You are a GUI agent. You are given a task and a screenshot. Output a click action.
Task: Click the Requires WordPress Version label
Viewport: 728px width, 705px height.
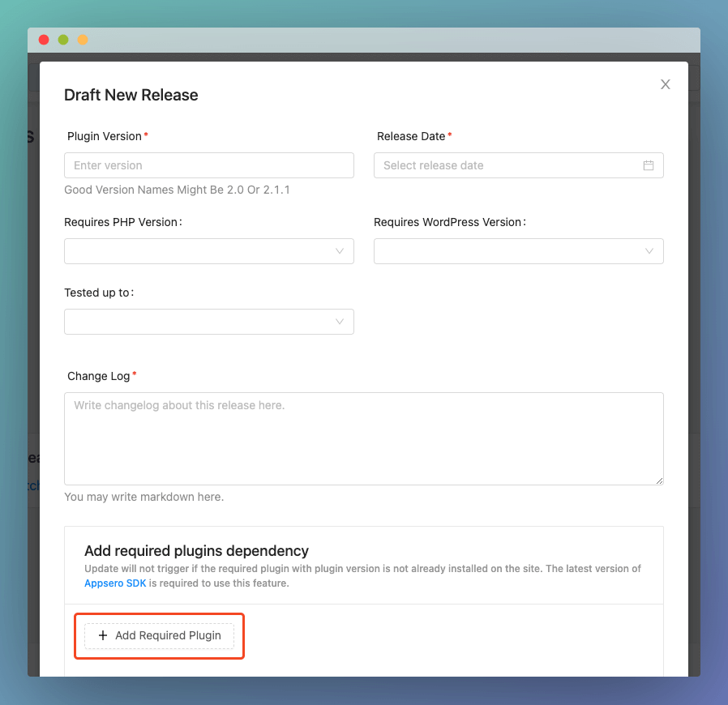[x=448, y=222]
